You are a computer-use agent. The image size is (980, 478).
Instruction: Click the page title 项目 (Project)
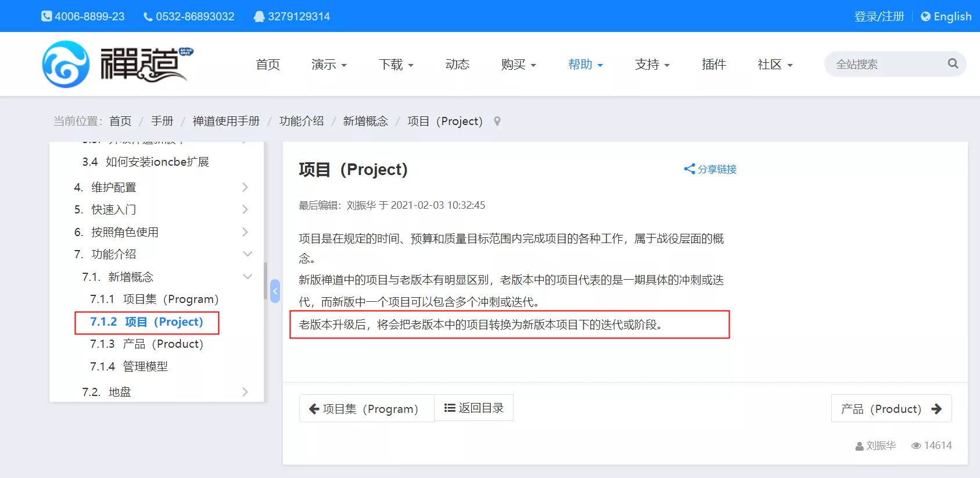tap(353, 169)
